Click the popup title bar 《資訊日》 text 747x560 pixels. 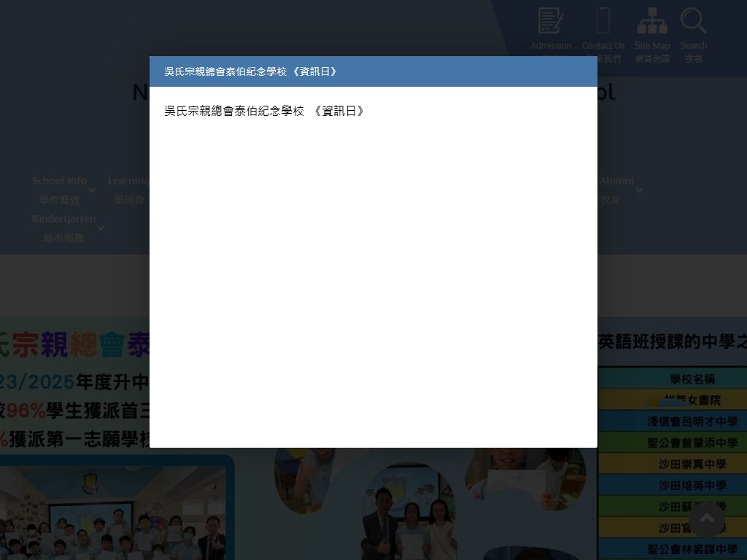point(314,71)
